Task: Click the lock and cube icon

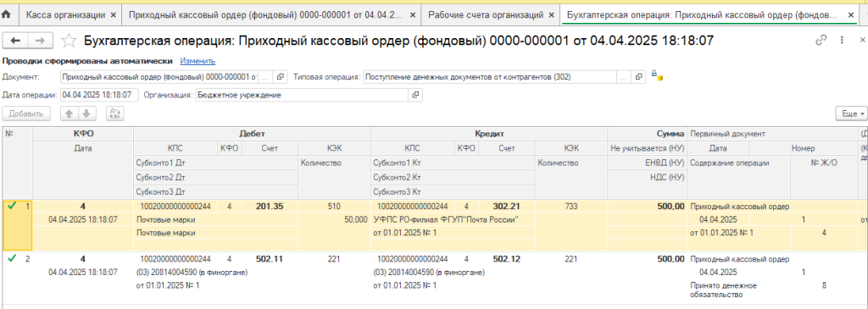Action: (657, 75)
